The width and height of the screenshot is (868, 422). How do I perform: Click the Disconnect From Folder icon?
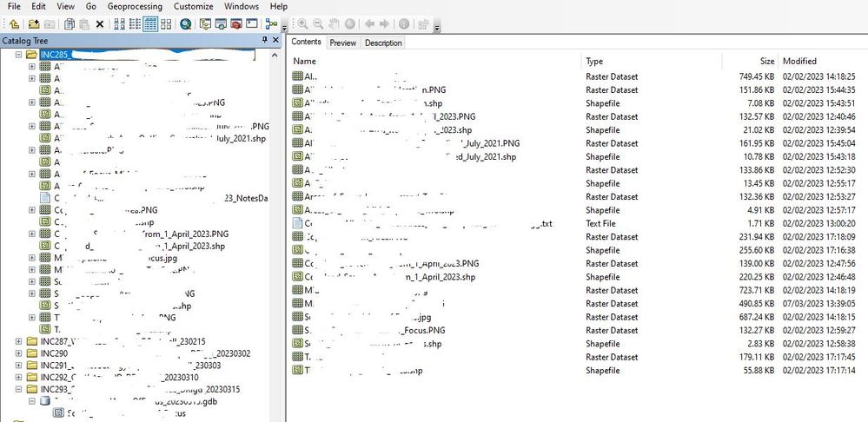(x=50, y=23)
